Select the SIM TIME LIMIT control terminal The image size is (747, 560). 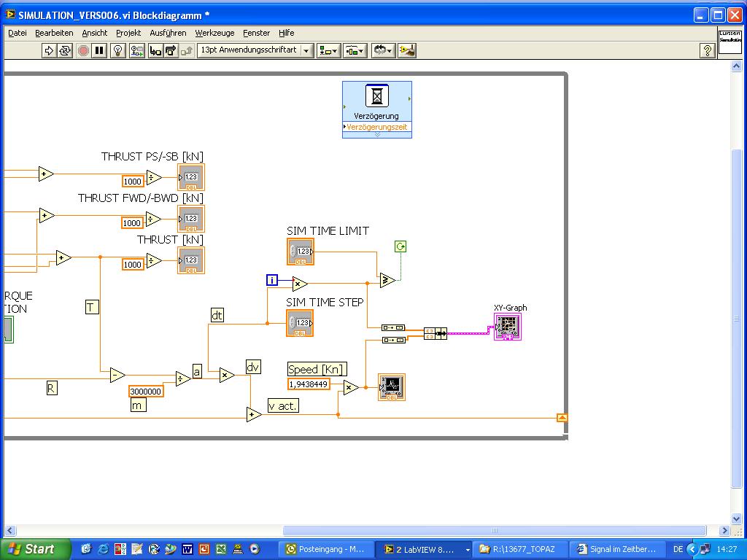(x=300, y=252)
